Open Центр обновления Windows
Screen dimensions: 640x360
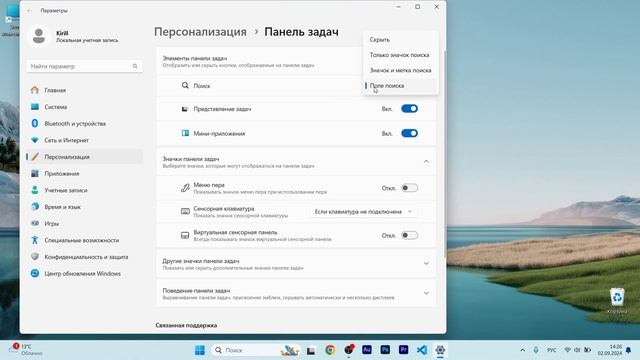point(84,274)
